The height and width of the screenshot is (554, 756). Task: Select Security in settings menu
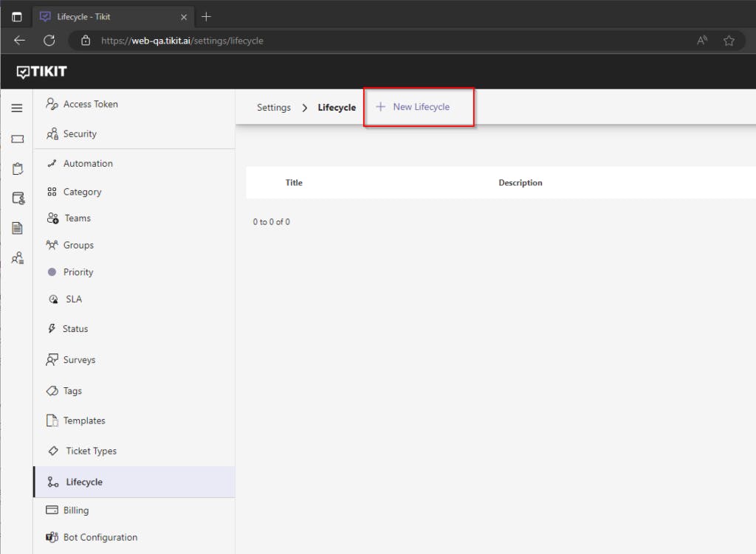pos(80,134)
